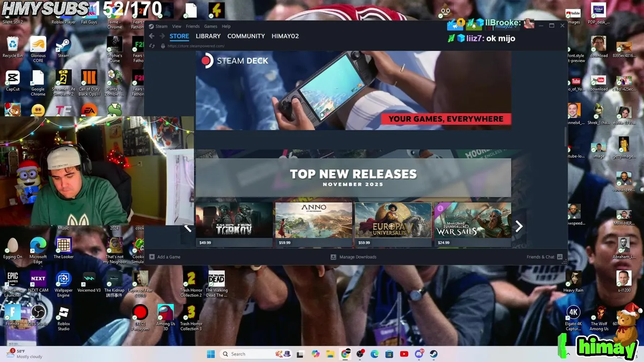The width and height of the screenshot is (644, 362).
Task: Open Discord from the taskbar
Action: 419,354
